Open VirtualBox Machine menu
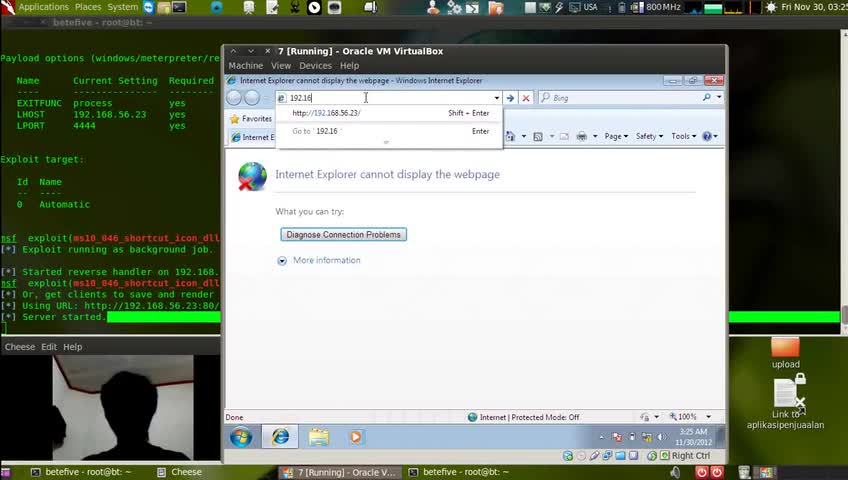Image resolution: width=848 pixels, height=480 pixels. [x=246, y=65]
